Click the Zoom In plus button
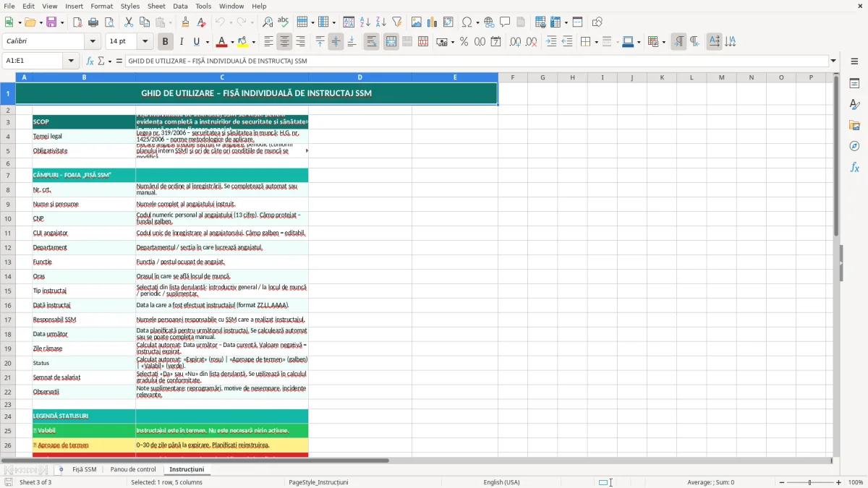This screenshot has width=868, height=488. pyautogui.click(x=838, y=482)
